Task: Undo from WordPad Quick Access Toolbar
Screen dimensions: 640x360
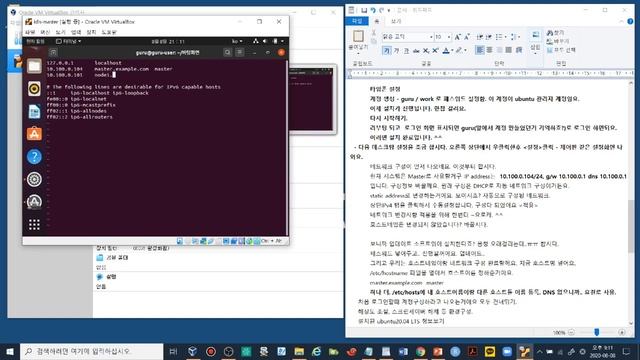Action: click(373, 10)
